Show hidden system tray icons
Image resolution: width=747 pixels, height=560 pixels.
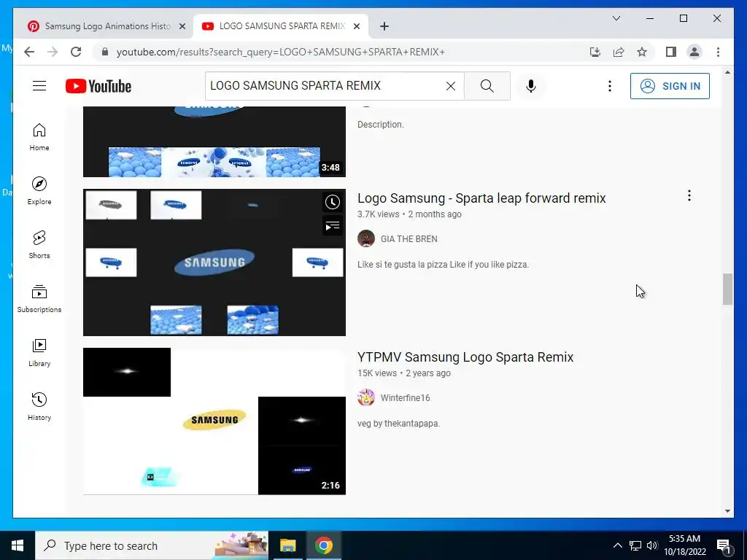coord(617,545)
